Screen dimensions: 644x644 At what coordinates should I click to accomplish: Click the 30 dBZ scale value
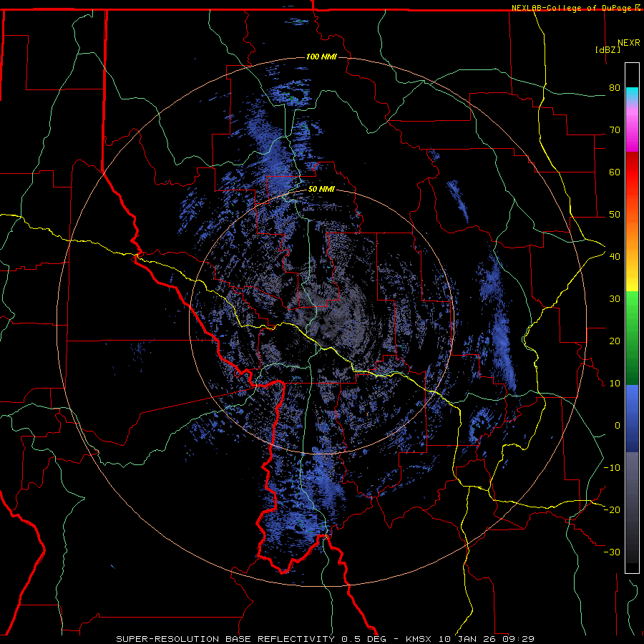pyautogui.click(x=615, y=299)
